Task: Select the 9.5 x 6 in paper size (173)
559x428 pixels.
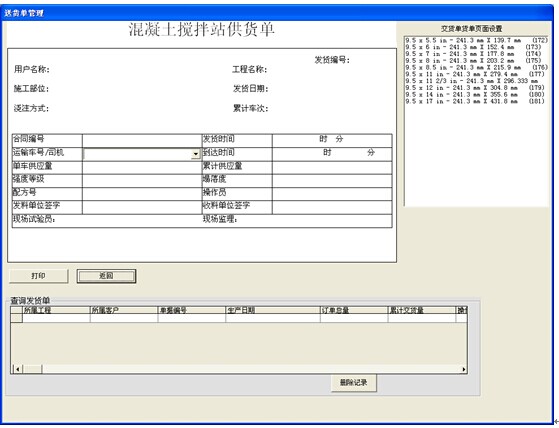Action: pyautogui.click(x=476, y=47)
